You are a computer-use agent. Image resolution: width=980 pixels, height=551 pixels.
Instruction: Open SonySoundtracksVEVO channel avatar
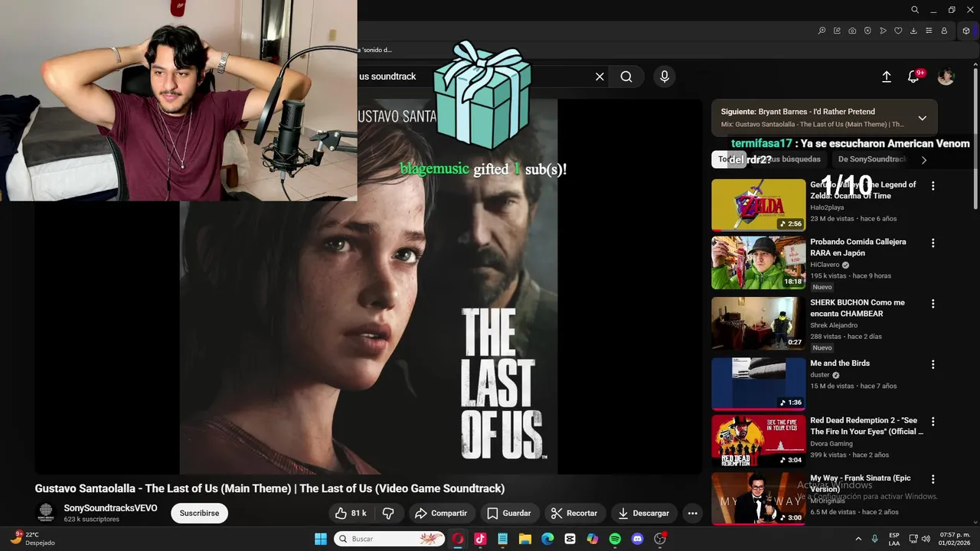pos(46,513)
